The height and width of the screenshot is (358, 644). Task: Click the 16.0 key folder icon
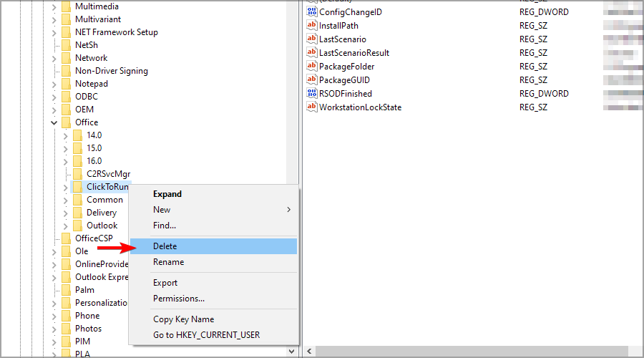77,161
